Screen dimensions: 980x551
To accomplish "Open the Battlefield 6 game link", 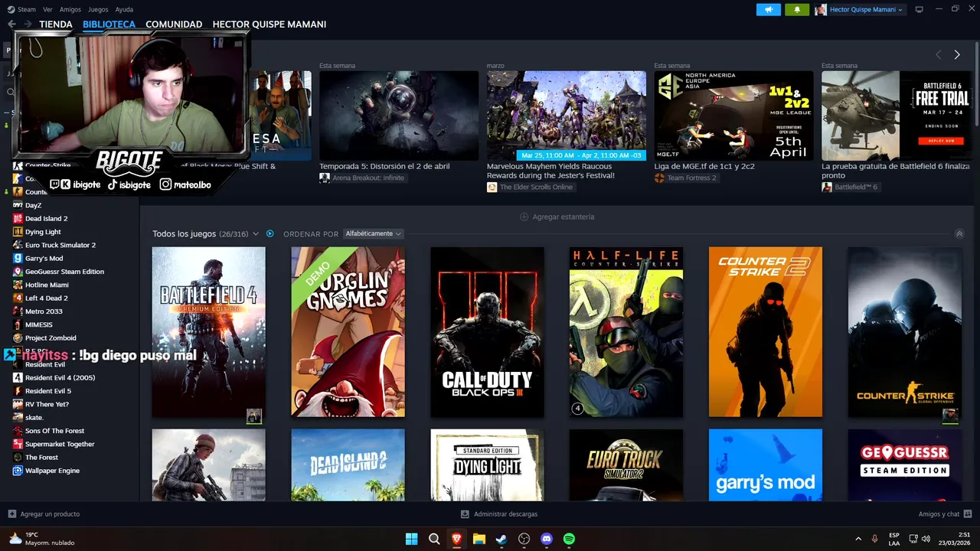I will pyautogui.click(x=856, y=187).
